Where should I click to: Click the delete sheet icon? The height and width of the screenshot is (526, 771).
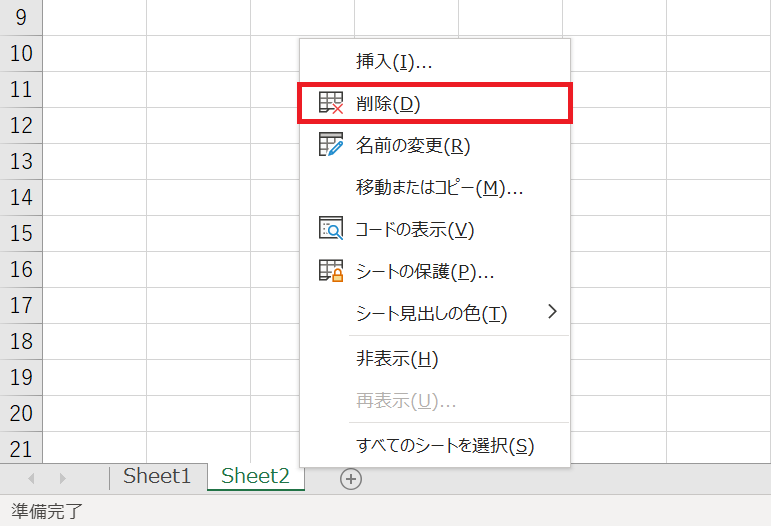[x=331, y=103]
